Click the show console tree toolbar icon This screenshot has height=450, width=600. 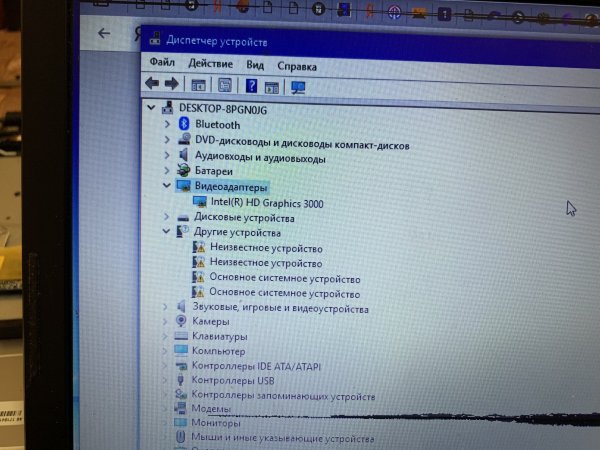coord(198,85)
